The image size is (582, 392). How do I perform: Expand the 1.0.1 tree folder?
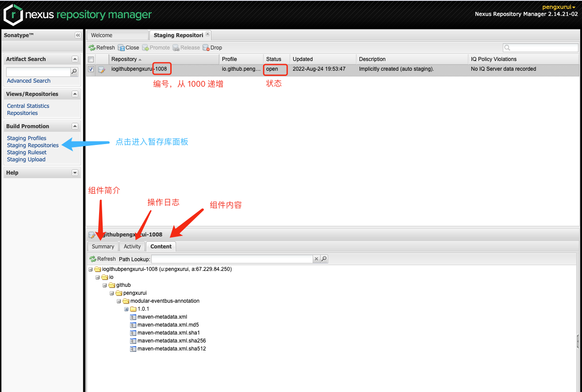(x=126, y=309)
